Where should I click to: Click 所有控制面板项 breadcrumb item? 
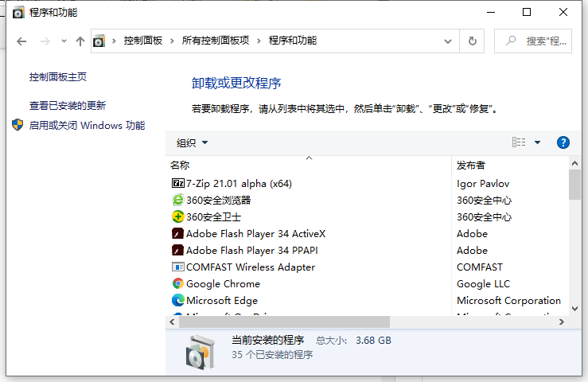pyautogui.click(x=216, y=41)
